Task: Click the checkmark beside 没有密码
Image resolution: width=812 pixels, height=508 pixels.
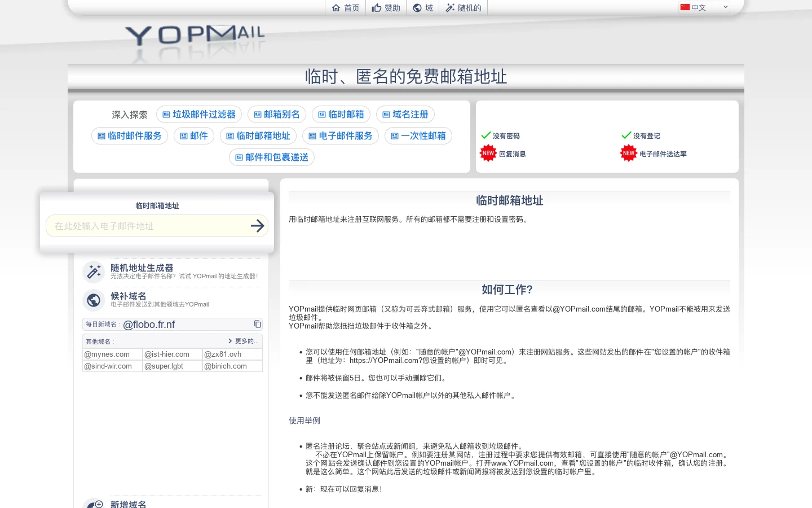Action: click(486, 135)
